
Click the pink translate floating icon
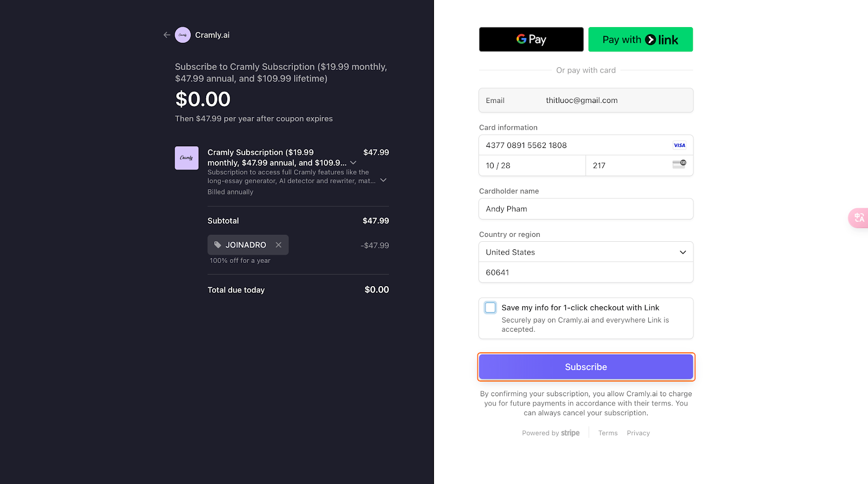859,218
